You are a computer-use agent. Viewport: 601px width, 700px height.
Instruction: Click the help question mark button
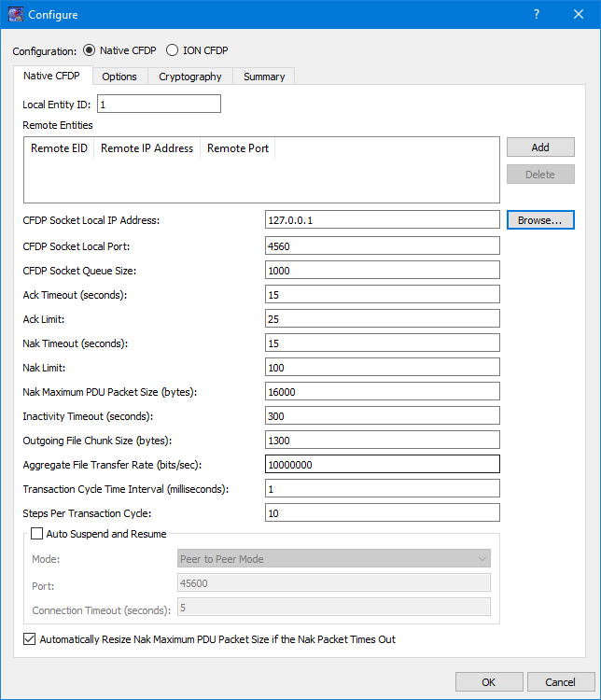pos(537,14)
